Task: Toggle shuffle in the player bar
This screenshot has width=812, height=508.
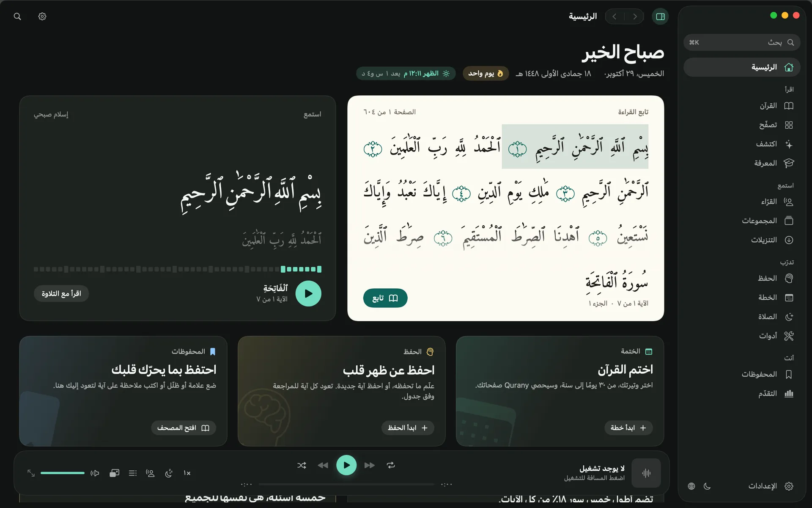Action: coord(302,465)
